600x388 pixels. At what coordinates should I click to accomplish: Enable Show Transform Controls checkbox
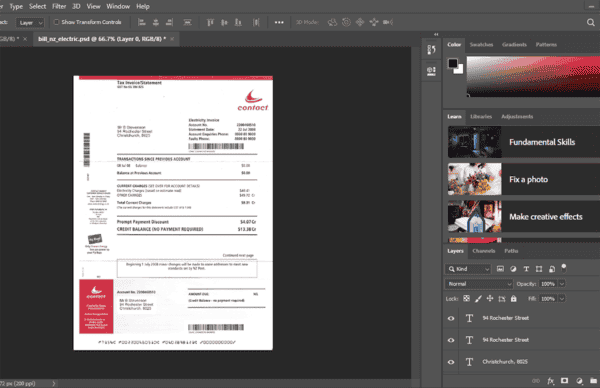coord(56,22)
